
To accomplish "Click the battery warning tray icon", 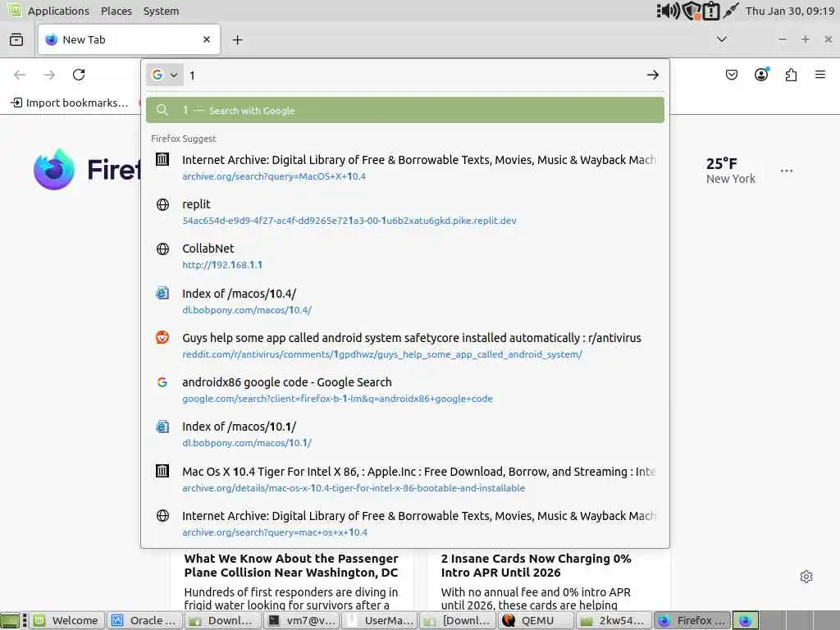I will 711,11.
